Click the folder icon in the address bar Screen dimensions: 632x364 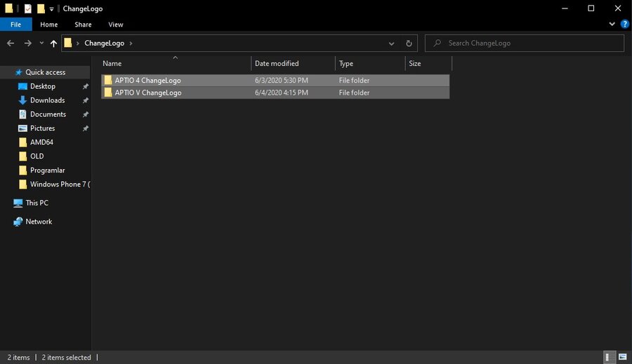[67, 43]
